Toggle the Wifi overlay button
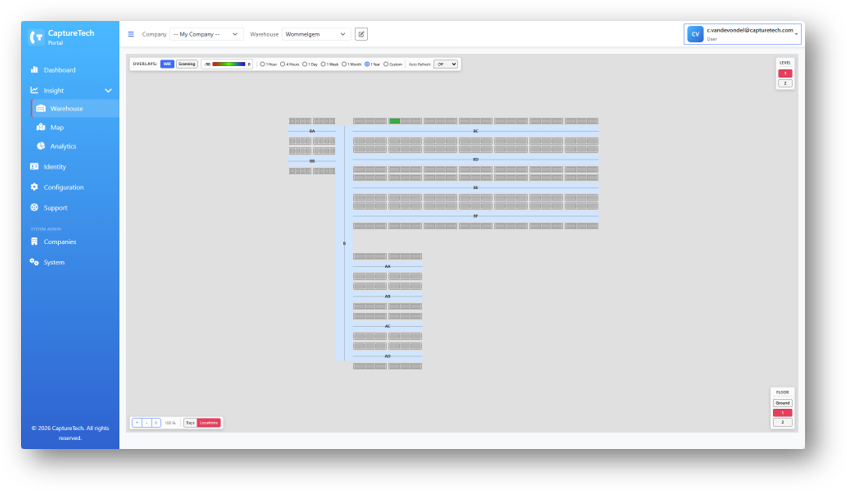The height and width of the screenshot is (491, 847). click(167, 64)
